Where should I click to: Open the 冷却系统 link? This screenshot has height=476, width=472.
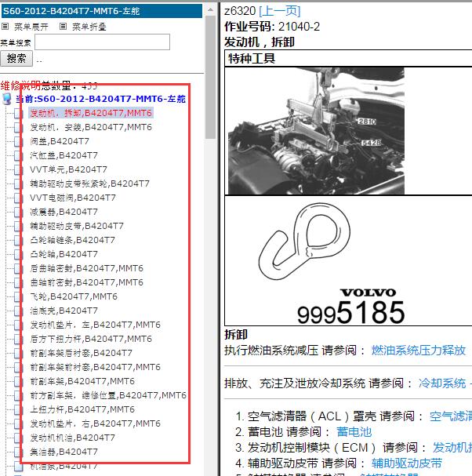click(442, 383)
